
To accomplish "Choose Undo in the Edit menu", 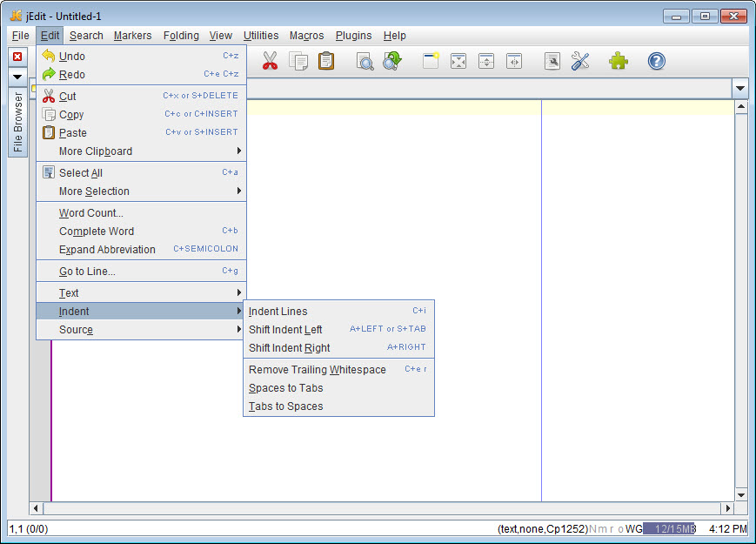I will pyautogui.click(x=141, y=57).
